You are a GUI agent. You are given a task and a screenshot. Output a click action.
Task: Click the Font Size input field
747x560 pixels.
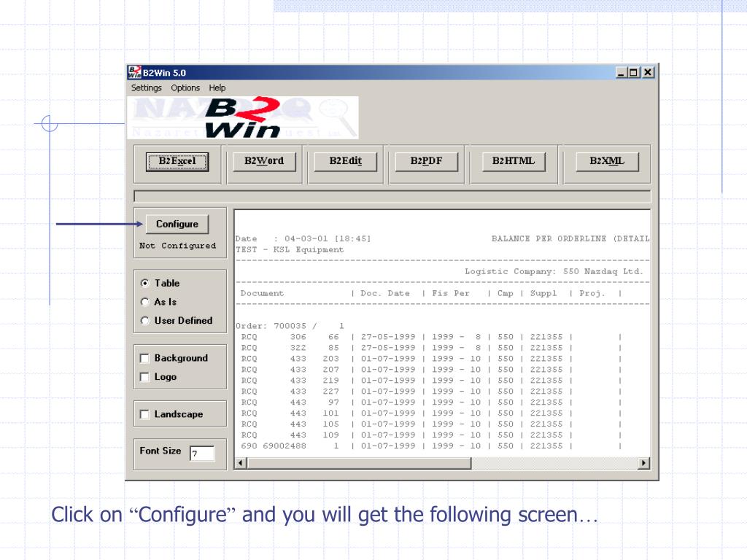(x=202, y=454)
